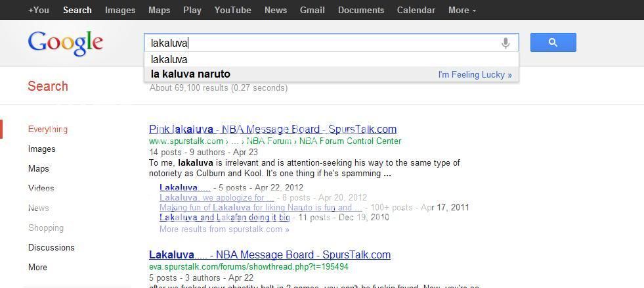Expand the More dropdown in top bar

[462, 10]
